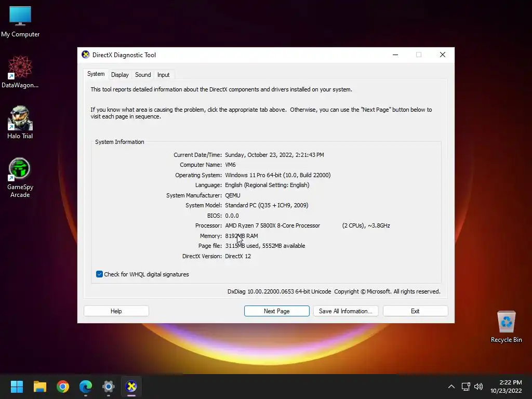Image resolution: width=532 pixels, height=399 pixels.
Task: Click the DirectX 12 version text
Action: point(238,256)
